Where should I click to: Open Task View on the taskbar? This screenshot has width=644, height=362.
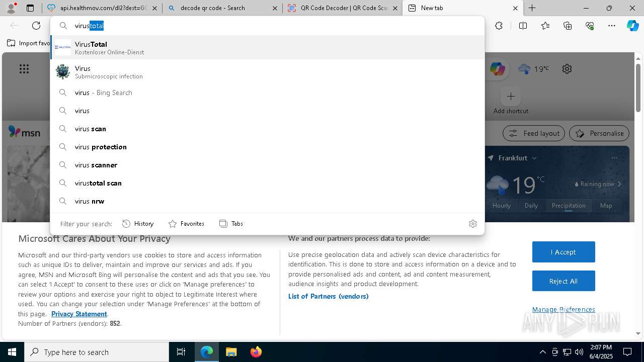point(181,352)
